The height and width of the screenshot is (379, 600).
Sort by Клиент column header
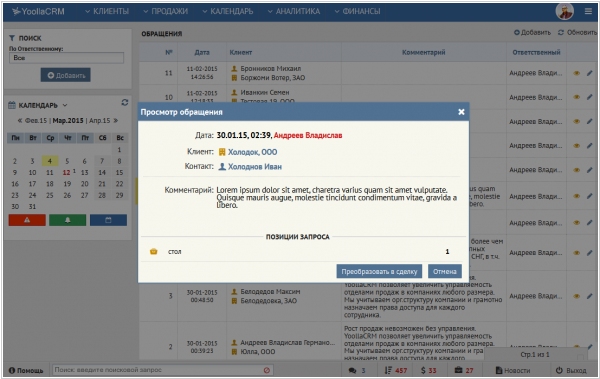241,52
